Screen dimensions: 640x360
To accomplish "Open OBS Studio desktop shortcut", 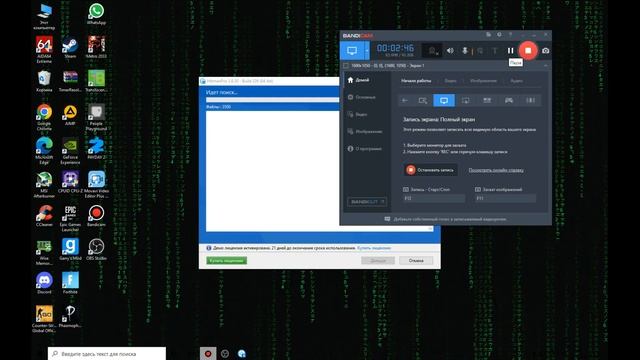I will pos(96,249).
